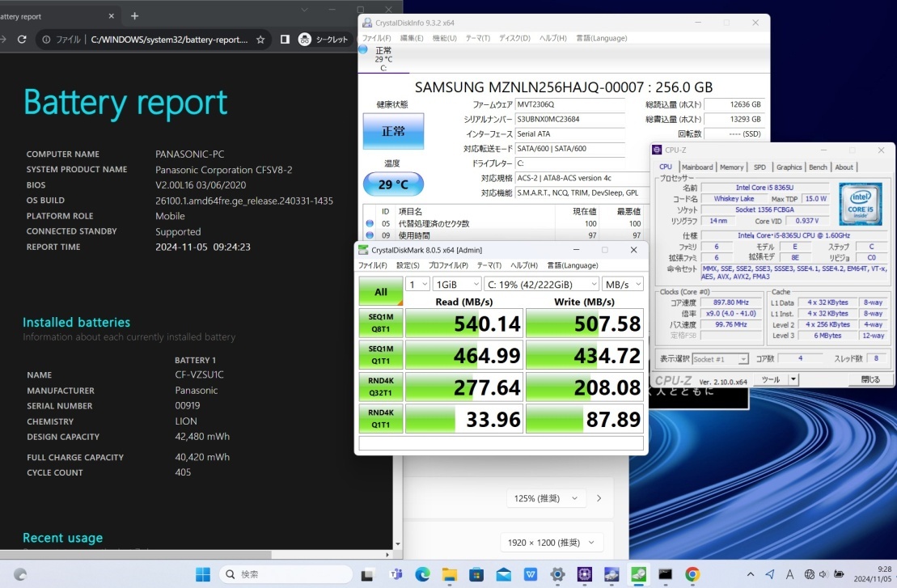Switch to Mainboard tab in CPU-Z
The image size is (897, 588).
(x=697, y=167)
